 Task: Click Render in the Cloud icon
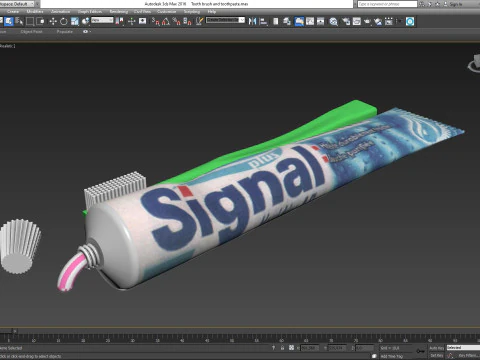pyautogui.click(x=378, y=22)
